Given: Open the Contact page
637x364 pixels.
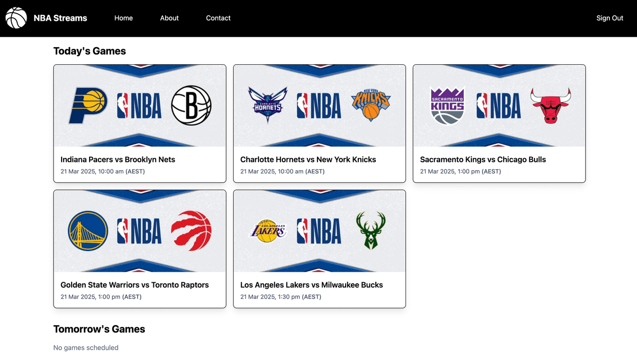Looking at the screenshot, I should (218, 18).
